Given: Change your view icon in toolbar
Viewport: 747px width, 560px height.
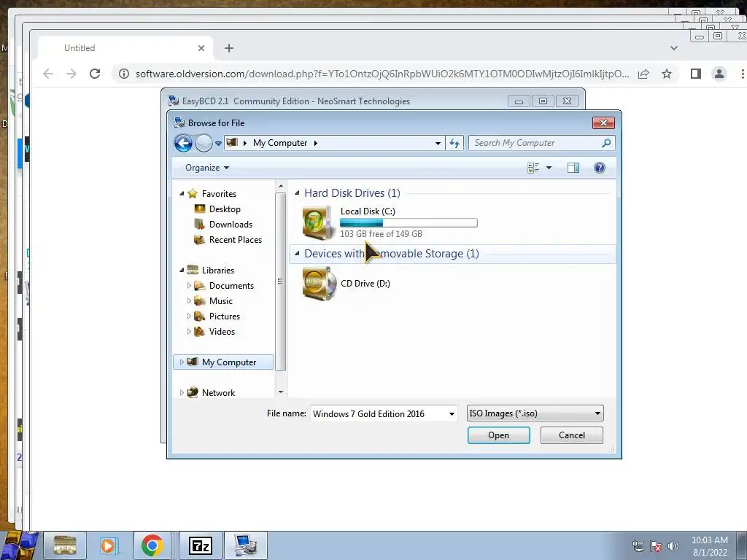Looking at the screenshot, I should pyautogui.click(x=533, y=168).
